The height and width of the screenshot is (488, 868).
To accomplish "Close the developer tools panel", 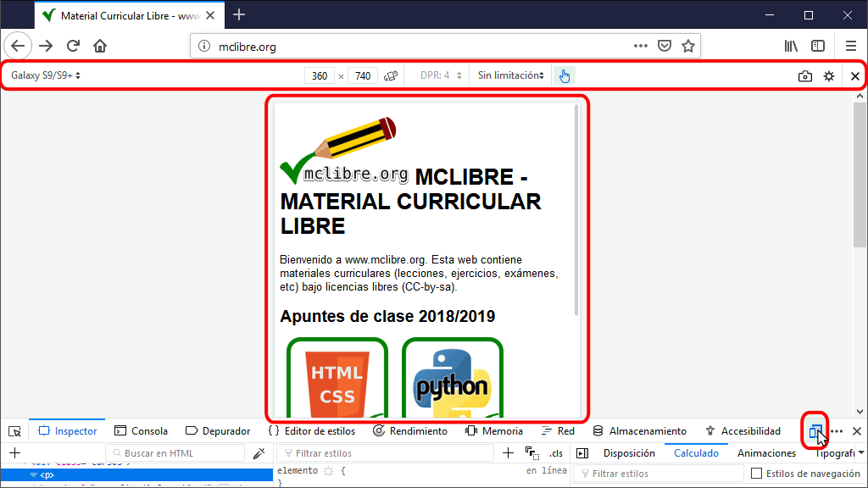I will point(856,431).
